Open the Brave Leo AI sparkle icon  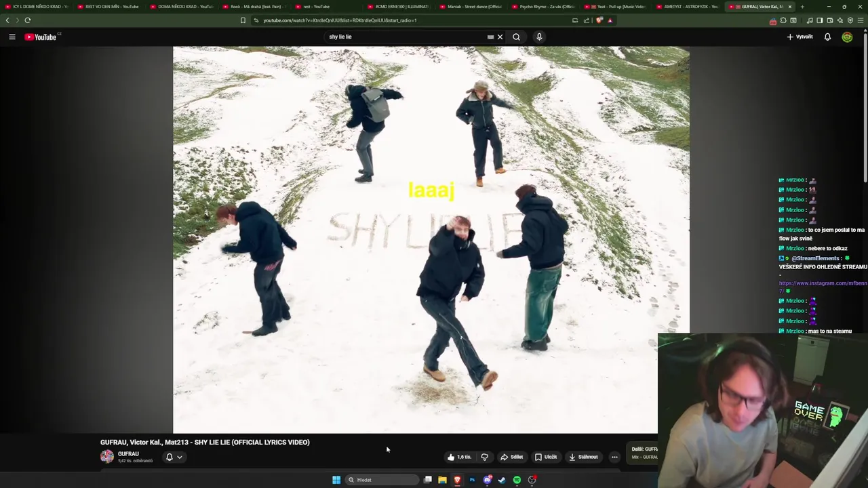pyautogui.click(x=840, y=20)
